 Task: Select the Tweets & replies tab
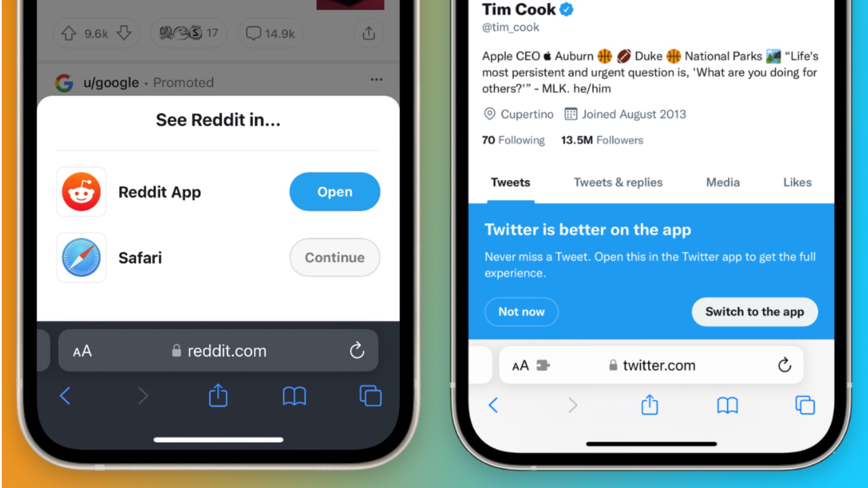[618, 183]
